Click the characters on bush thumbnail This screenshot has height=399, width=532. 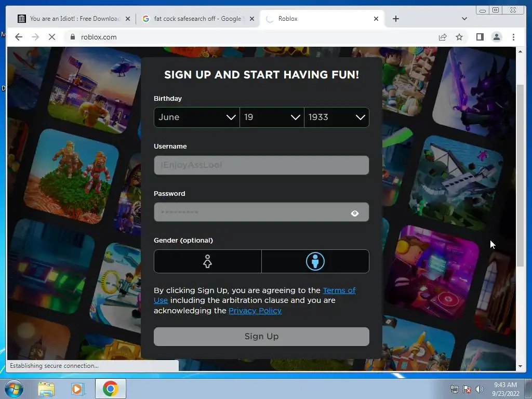click(71, 177)
